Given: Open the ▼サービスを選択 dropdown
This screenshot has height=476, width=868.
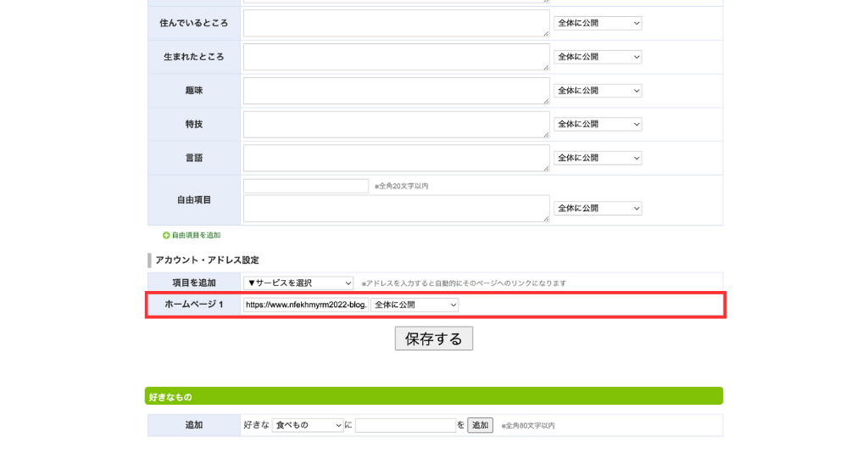Looking at the screenshot, I should point(298,283).
